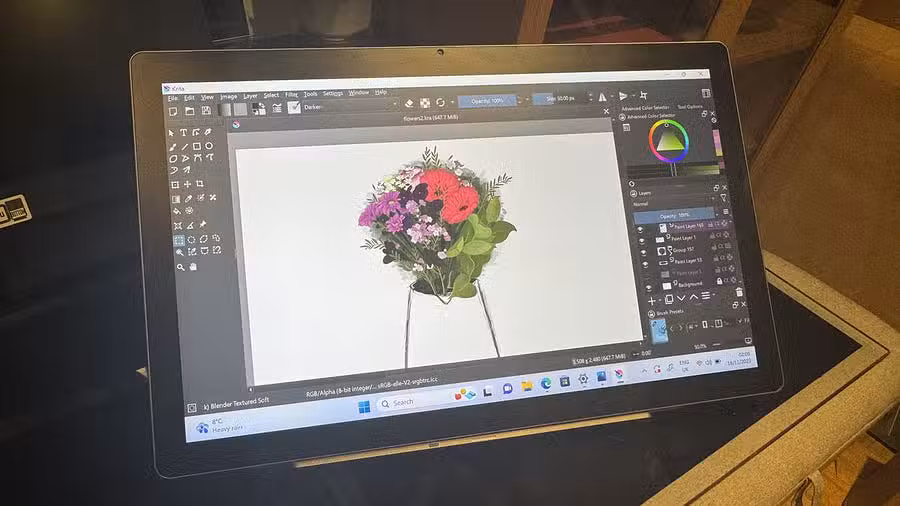Switch to the Tool Options tab
900x506 pixels.
(x=695, y=106)
